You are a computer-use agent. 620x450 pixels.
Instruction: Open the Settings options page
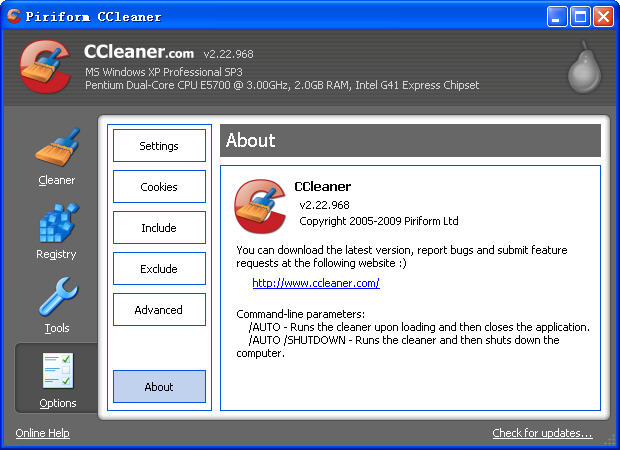(x=159, y=146)
